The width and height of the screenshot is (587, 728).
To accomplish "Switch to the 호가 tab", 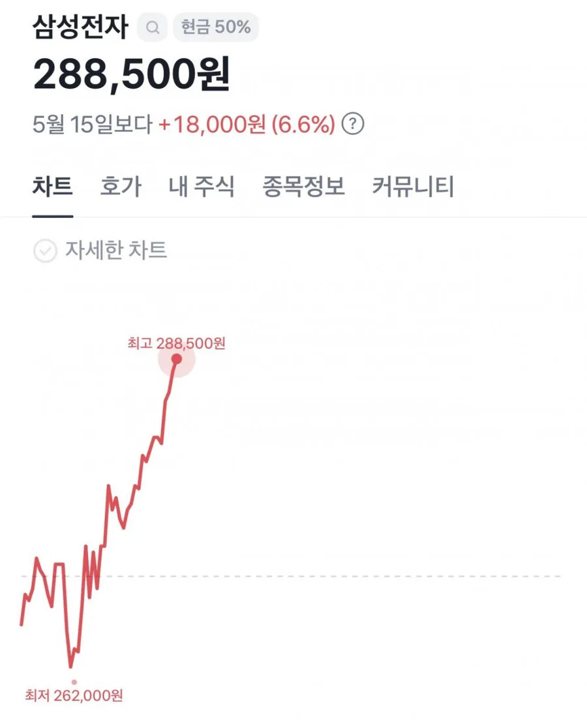I will [121, 187].
